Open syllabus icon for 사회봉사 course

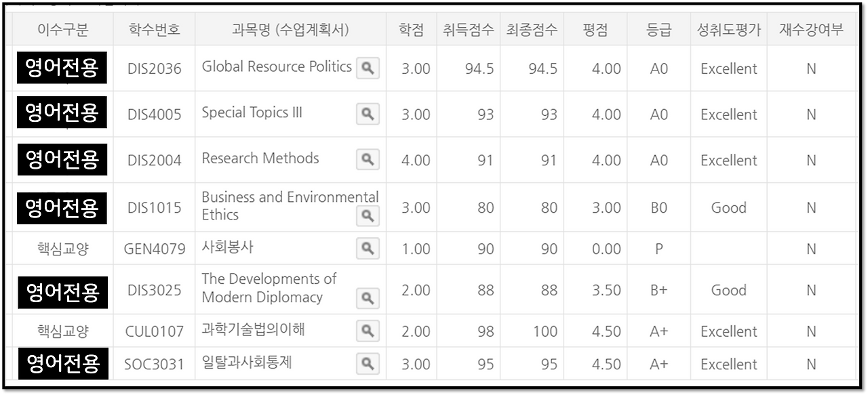point(368,249)
